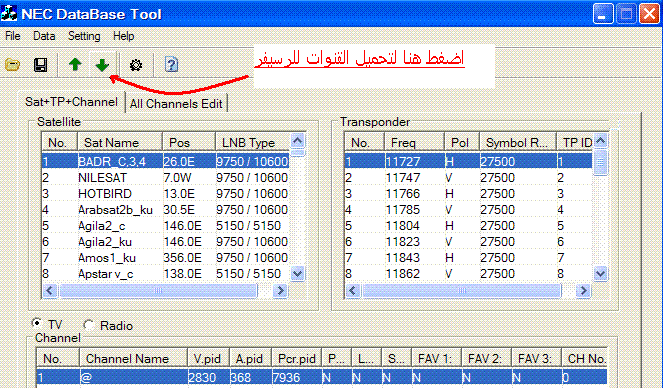This screenshot has height=390, width=664.
Task: Select the HOTBIRD satellite row
Action: 166,194
